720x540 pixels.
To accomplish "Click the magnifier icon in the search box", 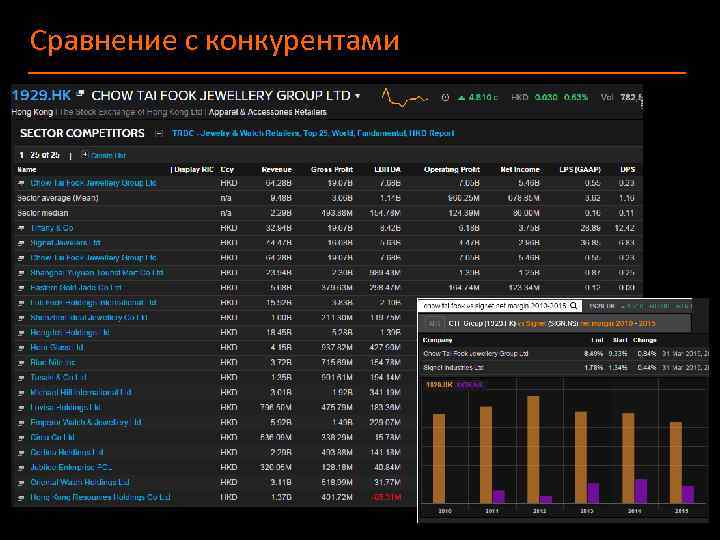I will [x=574, y=305].
